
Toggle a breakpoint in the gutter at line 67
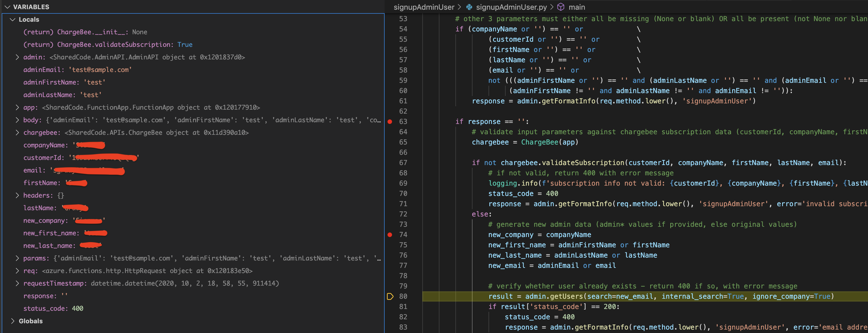[390, 163]
